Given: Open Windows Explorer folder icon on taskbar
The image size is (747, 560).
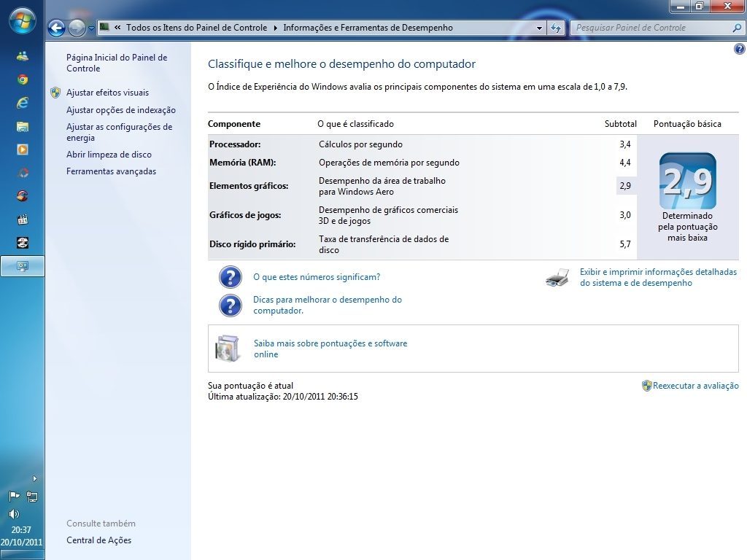Looking at the screenshot, I should (x=23, y=126).
